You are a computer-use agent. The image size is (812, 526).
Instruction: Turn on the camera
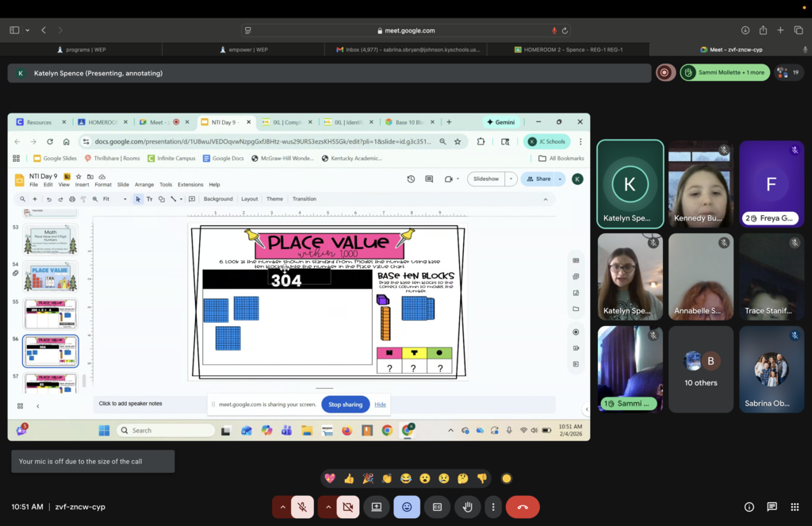[x=347, y=507]
